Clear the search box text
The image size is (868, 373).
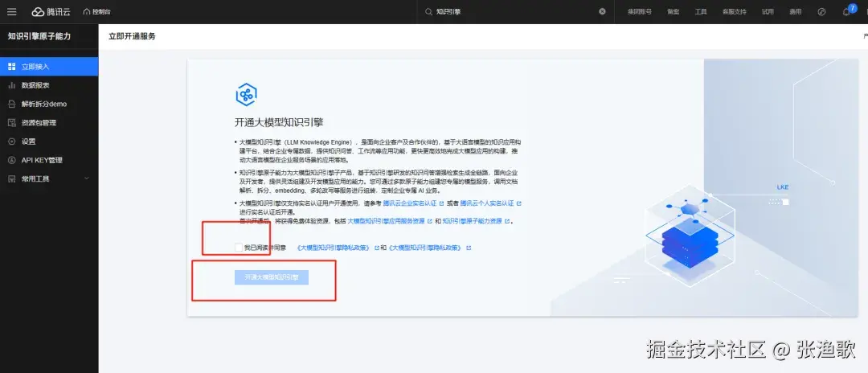pos(602,11)
